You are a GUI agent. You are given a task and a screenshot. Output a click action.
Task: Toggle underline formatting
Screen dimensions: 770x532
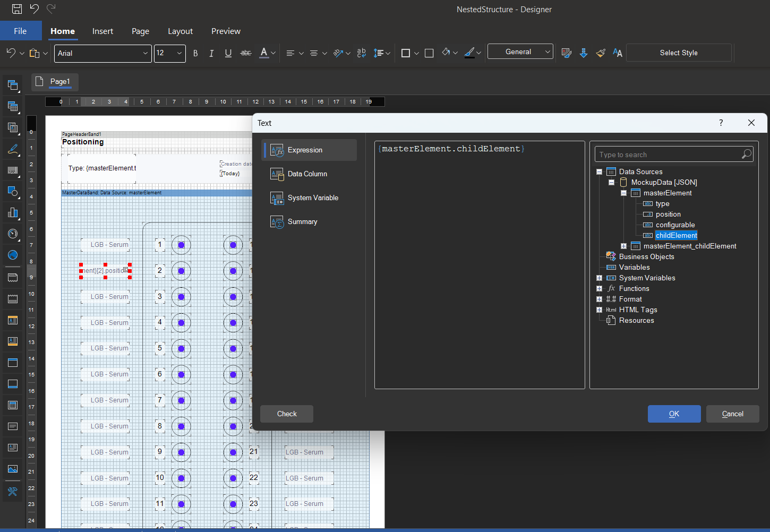[228, 53]
